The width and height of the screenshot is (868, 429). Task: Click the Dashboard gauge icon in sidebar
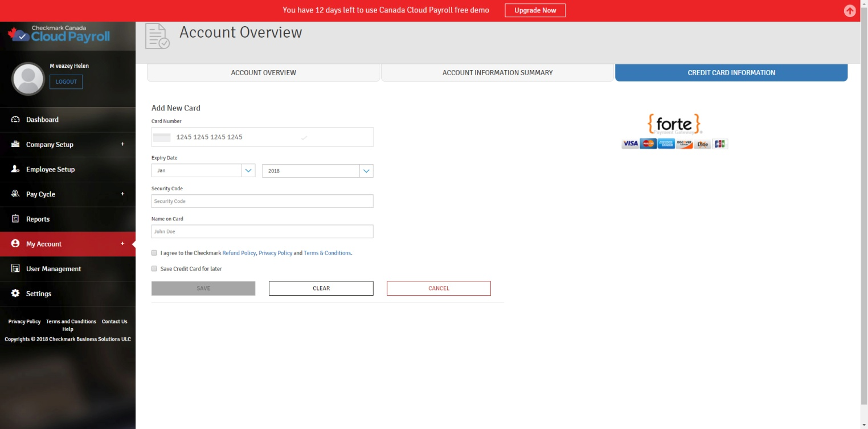(x=15, y=120)
